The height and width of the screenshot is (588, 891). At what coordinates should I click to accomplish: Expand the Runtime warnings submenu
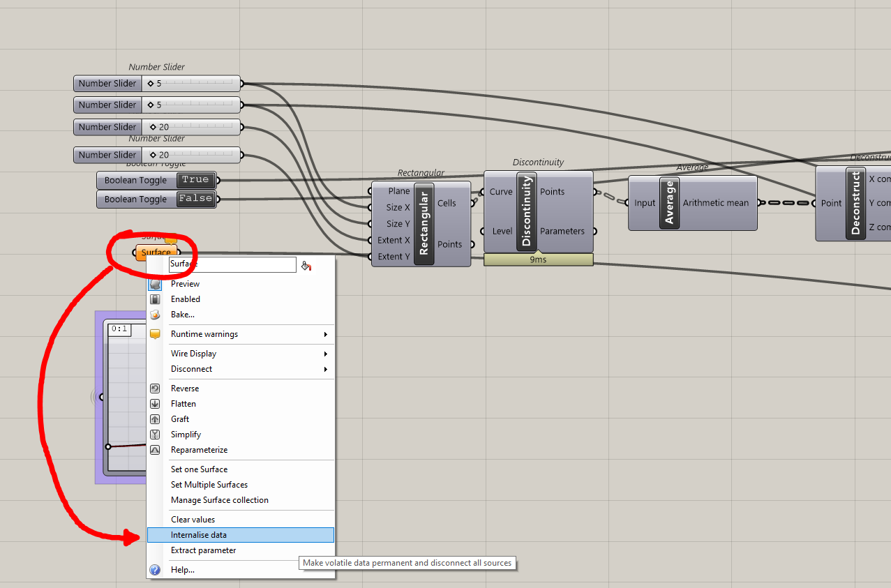coord(240,334)
